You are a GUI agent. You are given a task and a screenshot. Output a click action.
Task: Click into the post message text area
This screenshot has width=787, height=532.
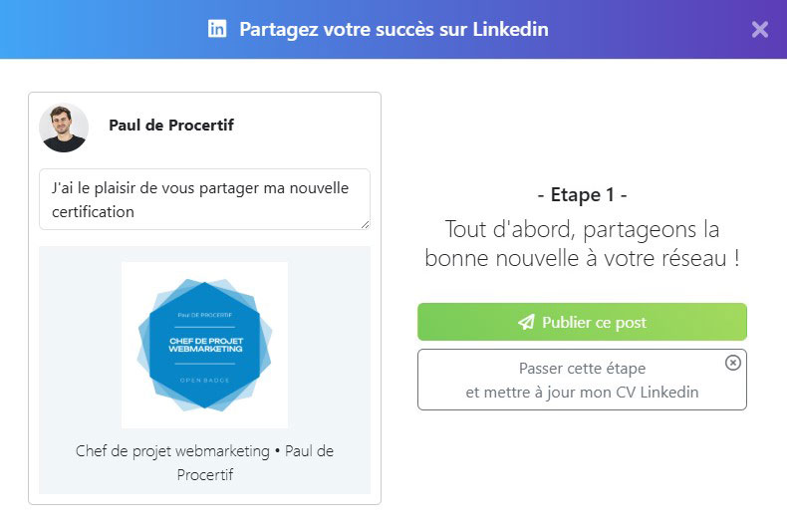click(204, 198)
